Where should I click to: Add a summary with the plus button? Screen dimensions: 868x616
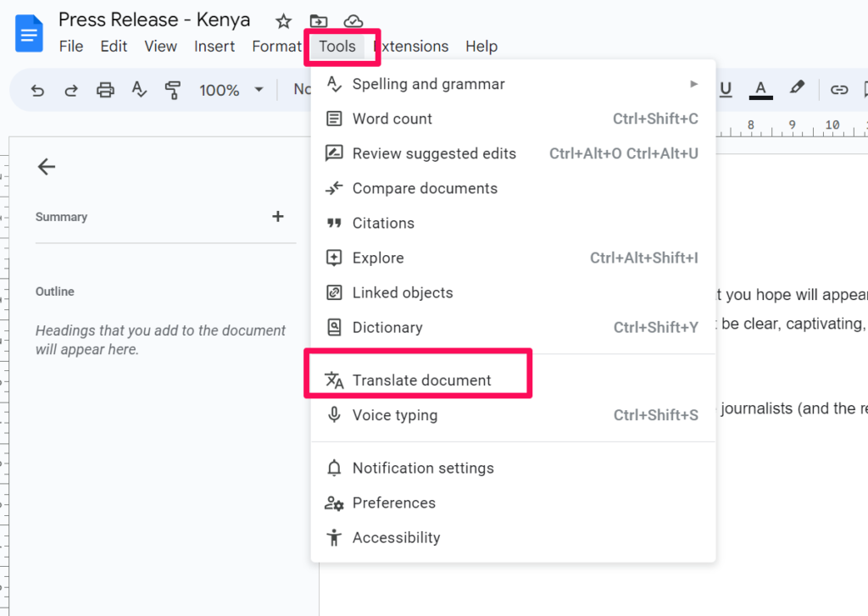[277, 217]
